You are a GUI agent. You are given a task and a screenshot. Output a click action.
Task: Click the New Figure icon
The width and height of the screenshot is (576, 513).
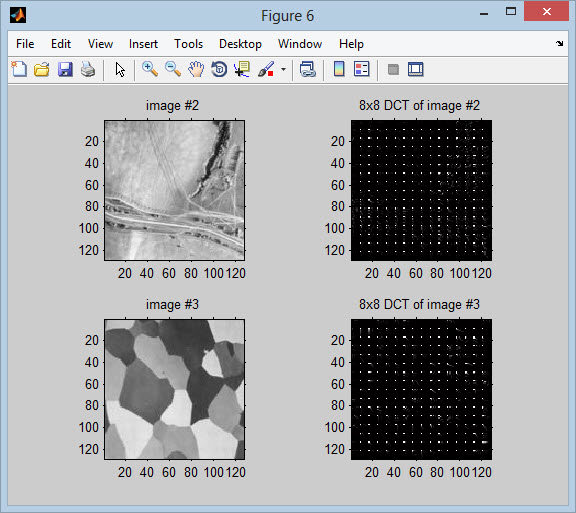point(19,69)
